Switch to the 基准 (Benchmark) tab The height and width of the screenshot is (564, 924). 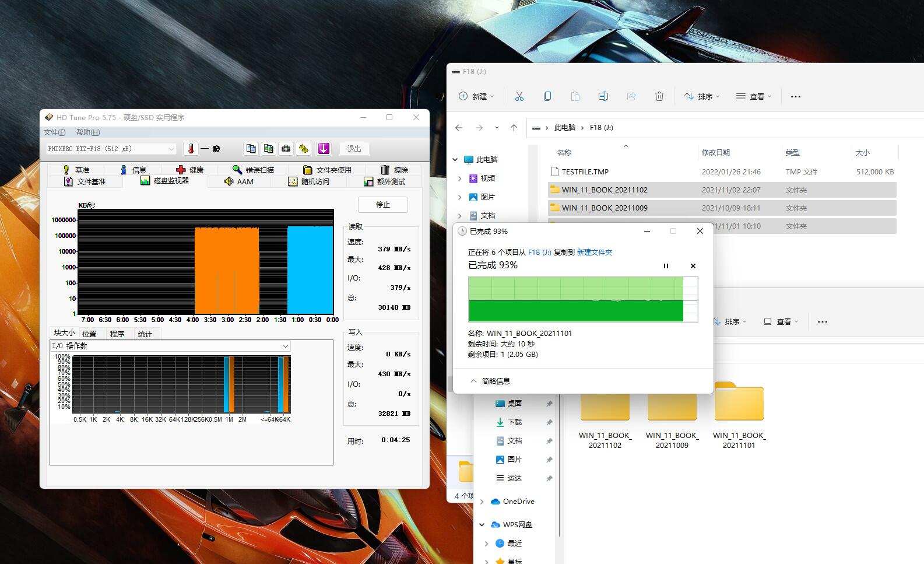point(76,170)
